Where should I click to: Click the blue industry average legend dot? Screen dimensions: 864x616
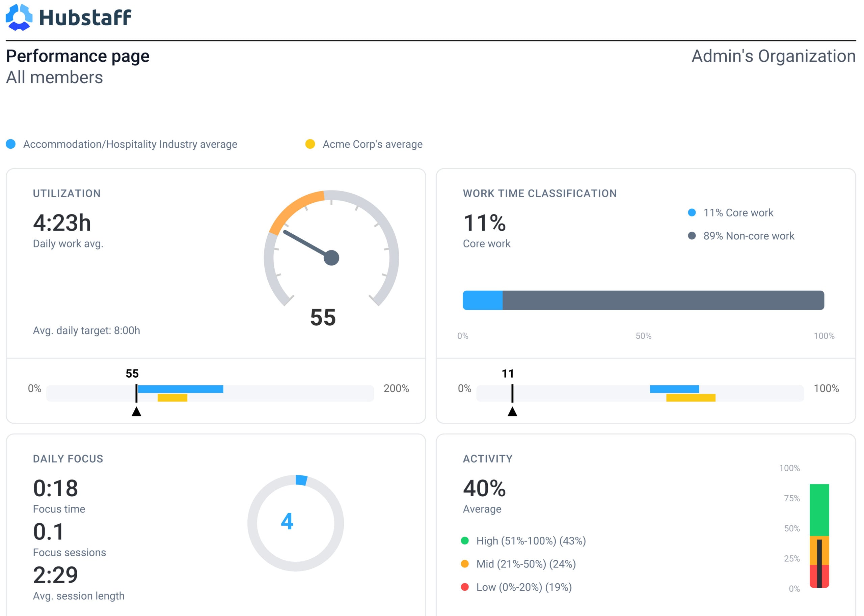(11, 144)
